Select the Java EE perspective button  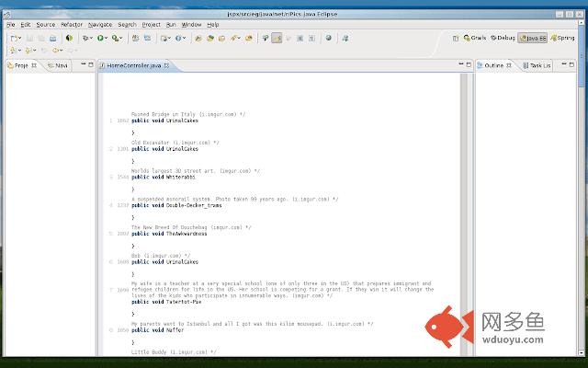pos(533,38)
